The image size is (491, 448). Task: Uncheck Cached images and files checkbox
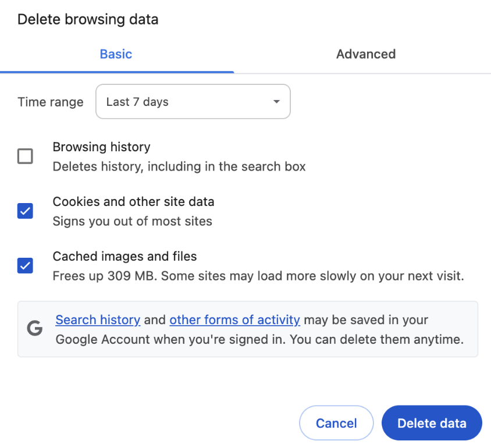point(25,266)
